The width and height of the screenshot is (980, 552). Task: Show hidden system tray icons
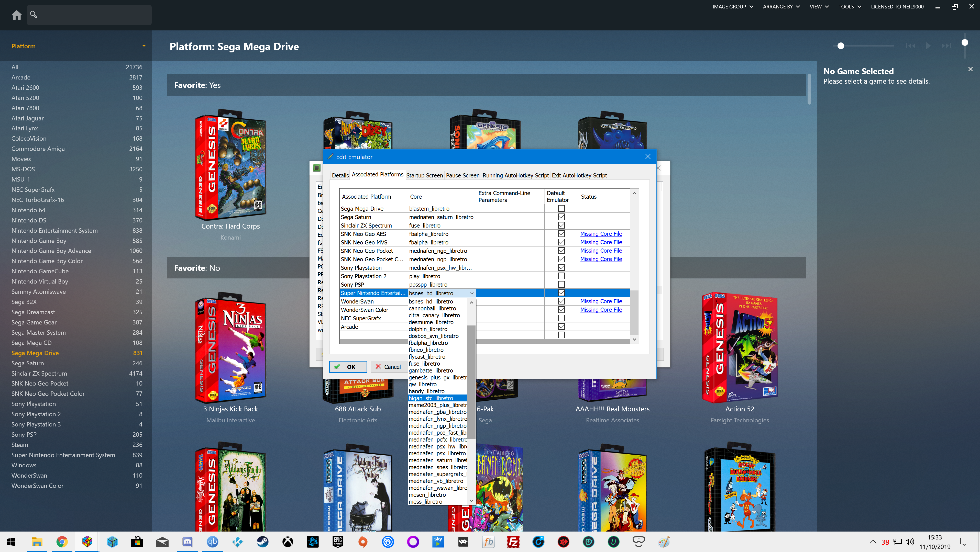click(x=873, y=542)
